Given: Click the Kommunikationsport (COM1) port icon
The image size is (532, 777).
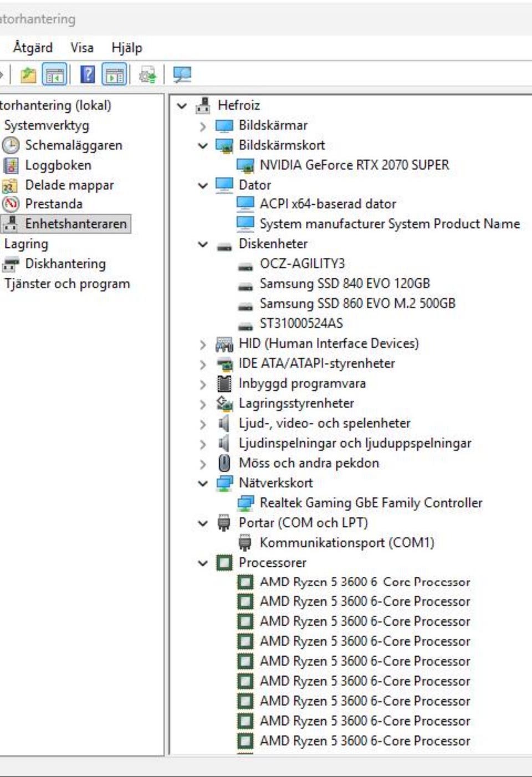Looking at the screenshot, I should coord(244,542).
